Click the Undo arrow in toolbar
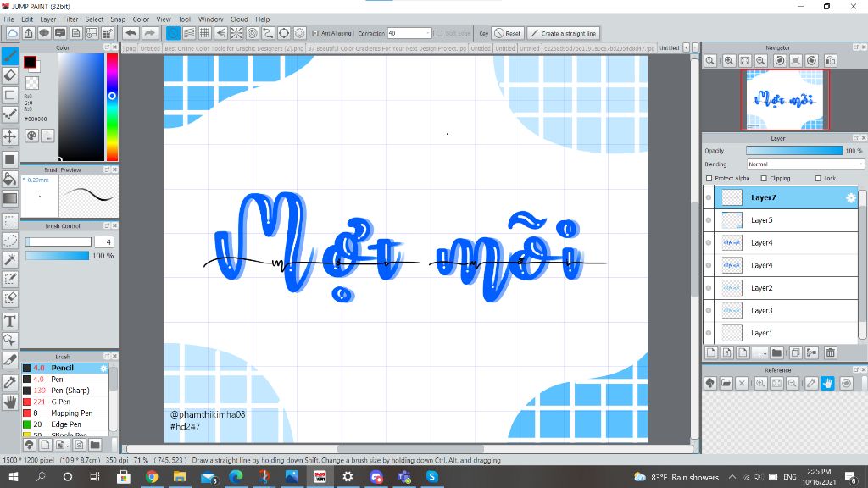The height and width of the screenshot is (488, 868). pyautogui.click(x=131, y=33)
